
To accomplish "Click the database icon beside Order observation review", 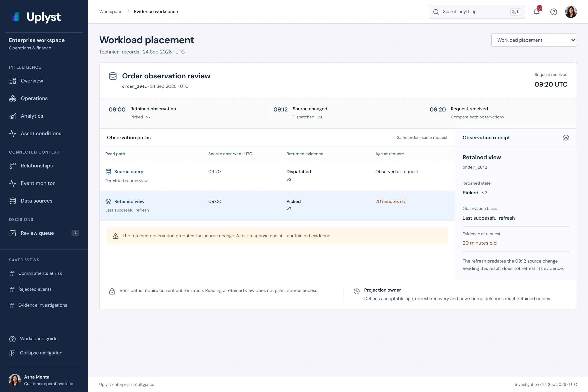I will coord(113,76).
